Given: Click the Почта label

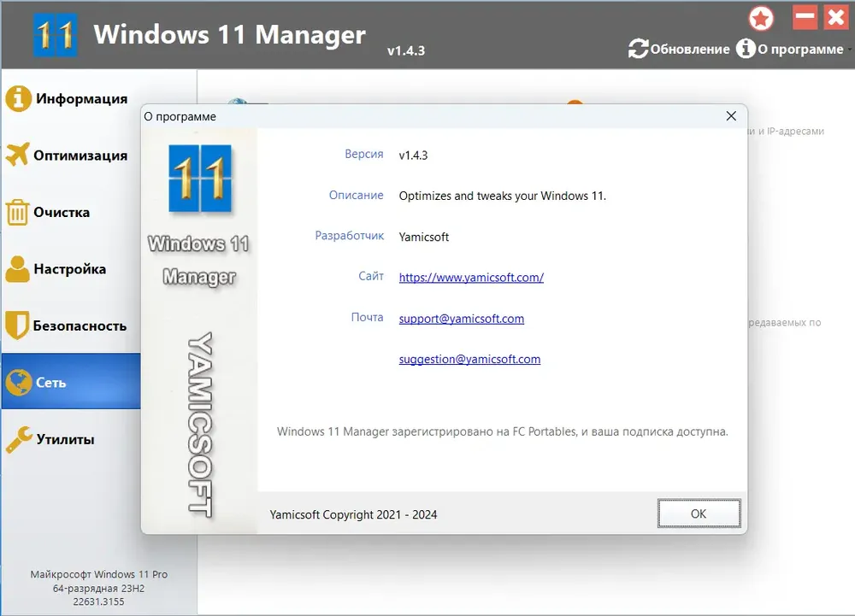Looking at the screenshot, I should 367,317.
